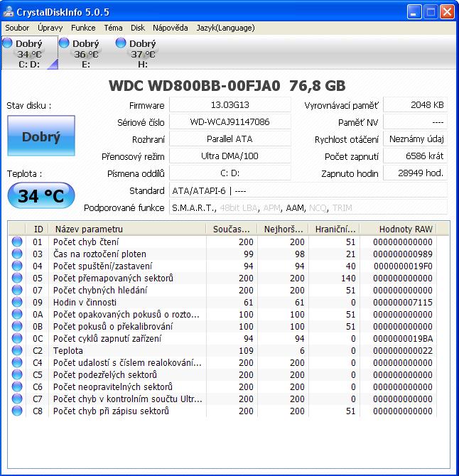Image resolution: width=459 pixels, height=476 pixels.
Task: Click status orb for attribute 03
Action: (17, 254)
